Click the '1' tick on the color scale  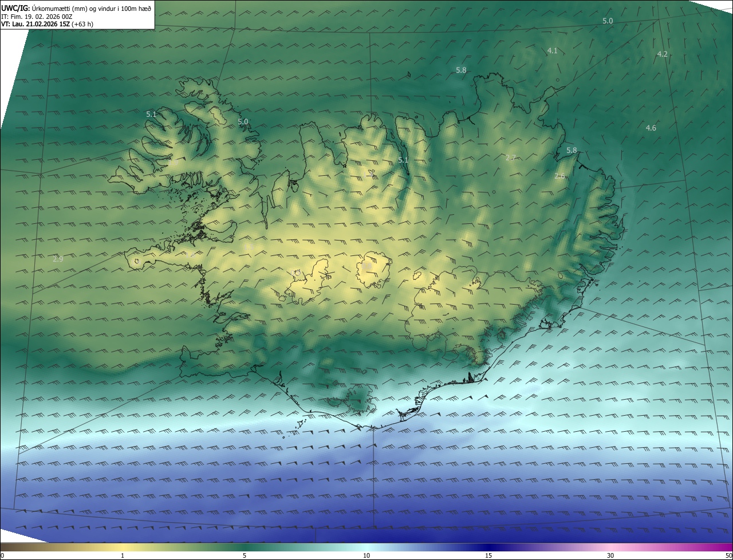coord(123,555)
